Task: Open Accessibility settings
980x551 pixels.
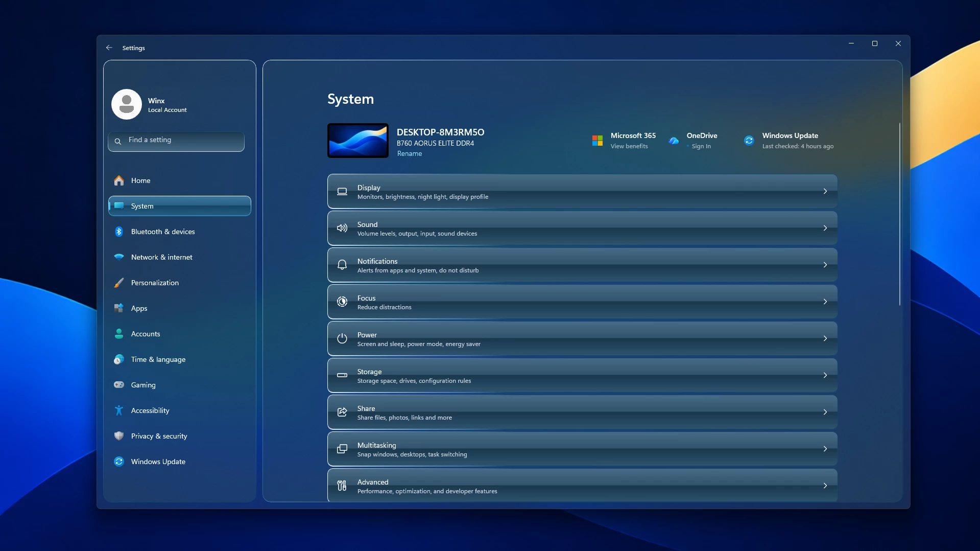Action: coord(180,410)
